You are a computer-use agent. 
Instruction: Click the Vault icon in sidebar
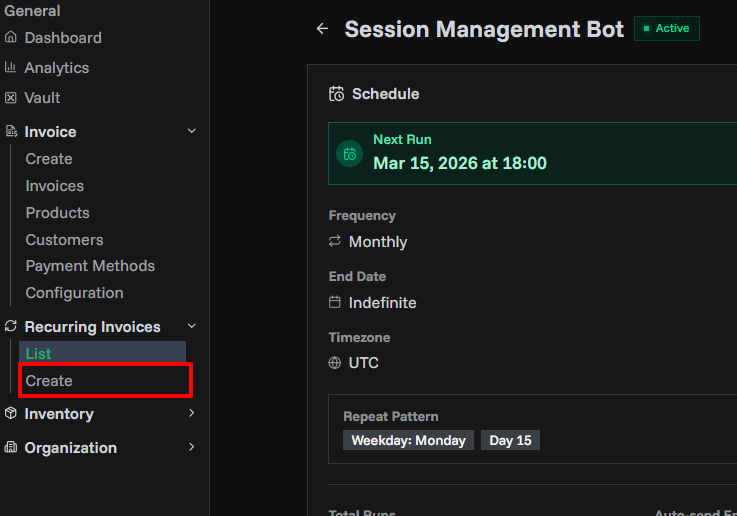(x=11, y=98)
